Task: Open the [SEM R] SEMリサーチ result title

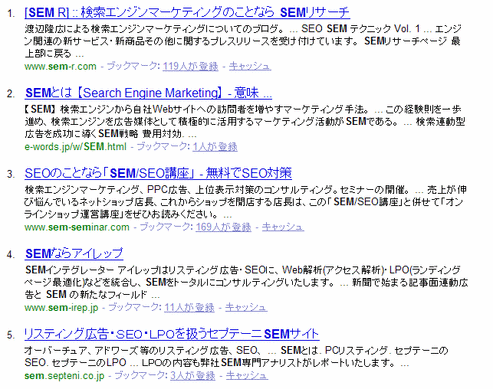Action: coord(187,13)
